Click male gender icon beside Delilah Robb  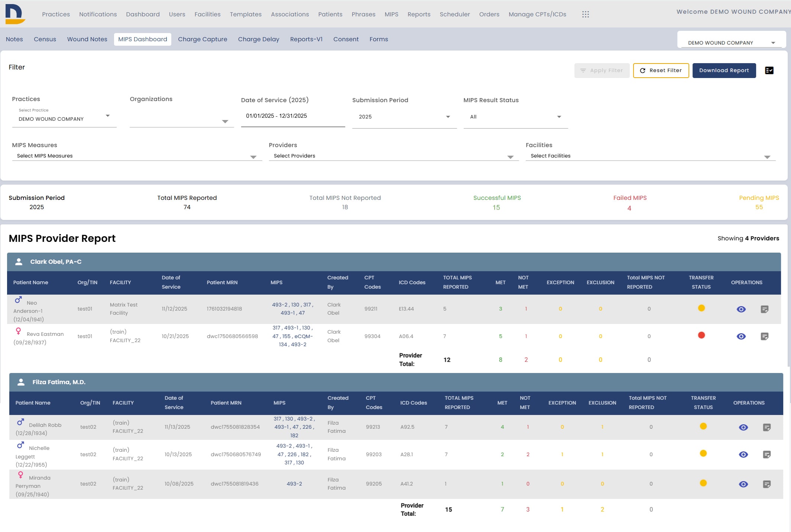tap(20, 422)
